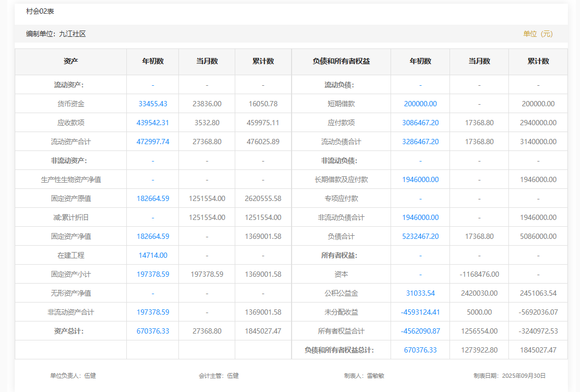The width and height of the screenshot is (580, 392).
Task: Select the 资产总计 cumulative cell 1845027.47
Action: point(263,331)
